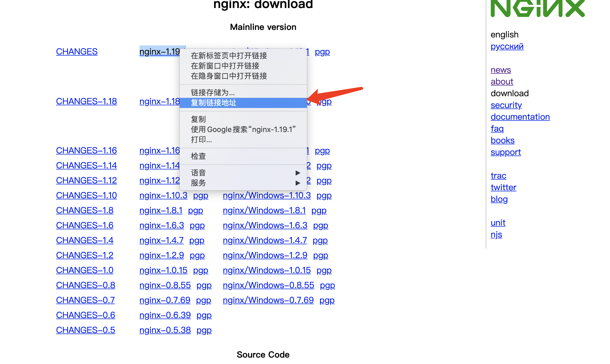This screenshot has height=364, width=610.
Task: Open documentation sidebar link
Action: coord(520,117)
